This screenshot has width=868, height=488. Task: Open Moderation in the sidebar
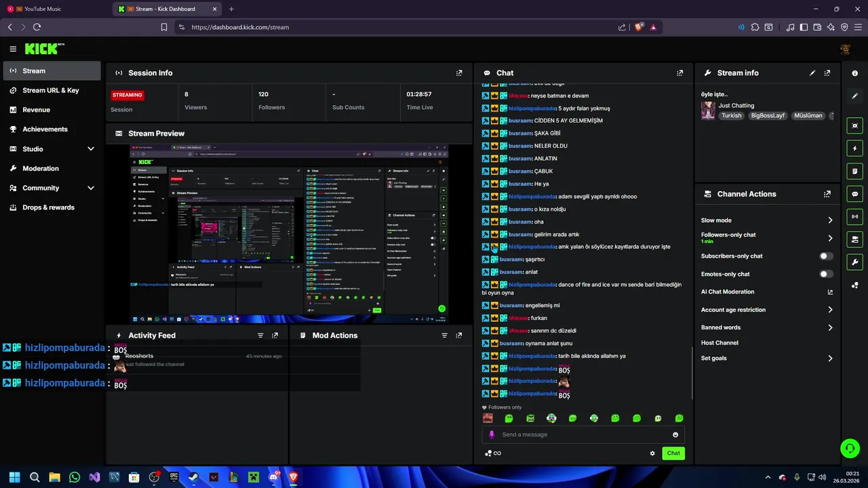point(52,168)
